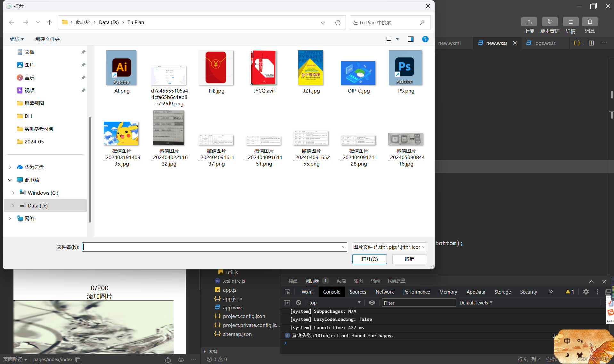614x364 pixels.
Task: Open recent locations dropdown arrow
Action: [38, 22]
